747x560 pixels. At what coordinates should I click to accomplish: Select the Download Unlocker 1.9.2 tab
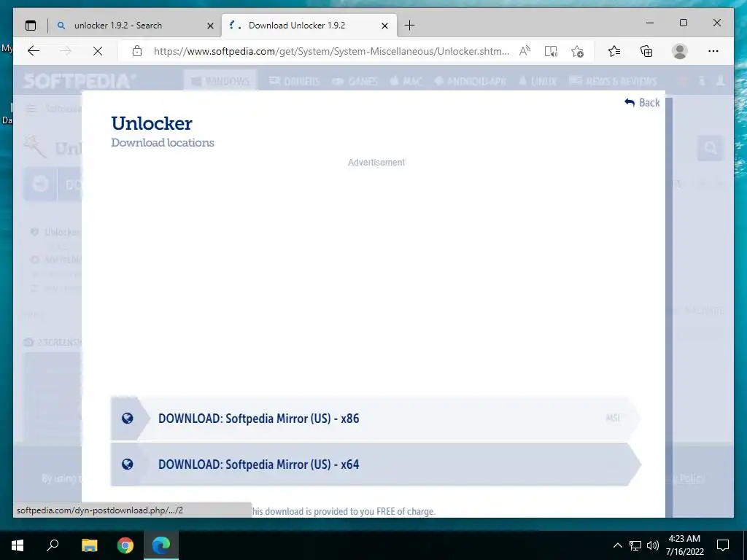309,26
